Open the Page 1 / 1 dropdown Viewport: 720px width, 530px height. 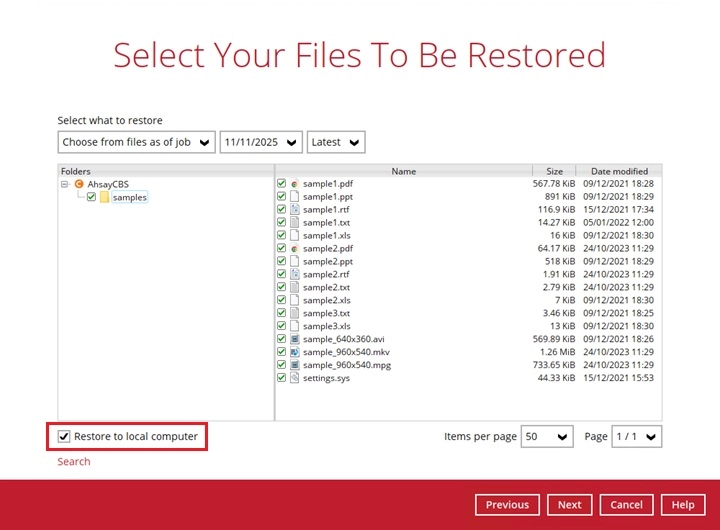pos(636,436)
